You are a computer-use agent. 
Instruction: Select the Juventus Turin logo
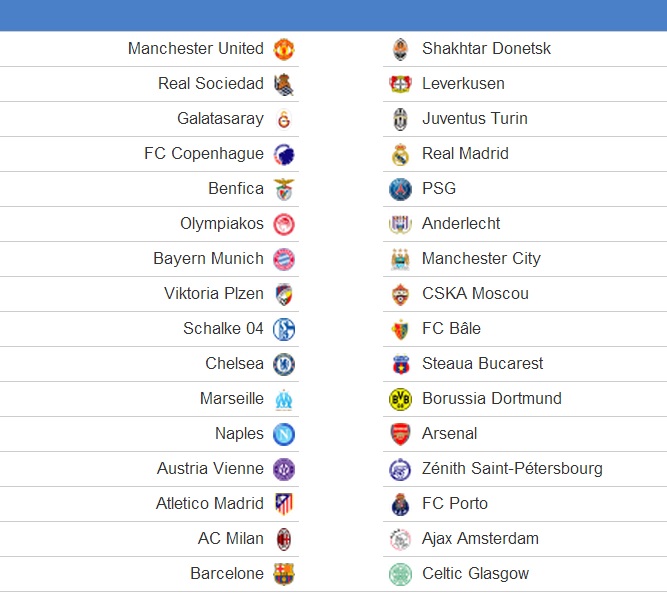click(x=400, y=119)
